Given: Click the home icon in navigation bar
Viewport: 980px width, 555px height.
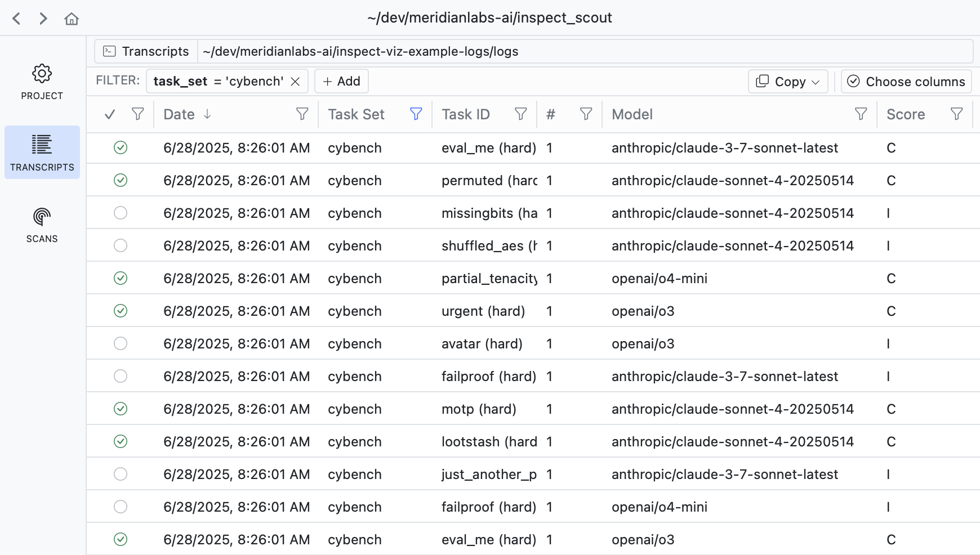Looking at the screenshot, I should point(72,19).
